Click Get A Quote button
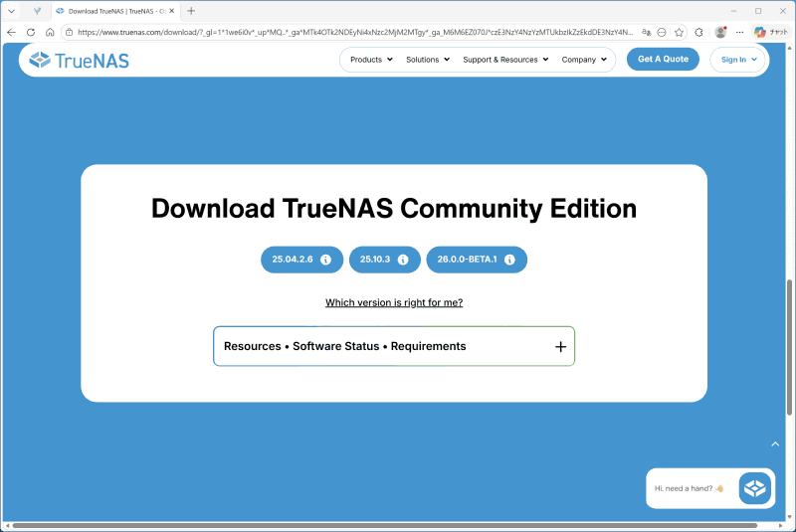 [663, 59]
